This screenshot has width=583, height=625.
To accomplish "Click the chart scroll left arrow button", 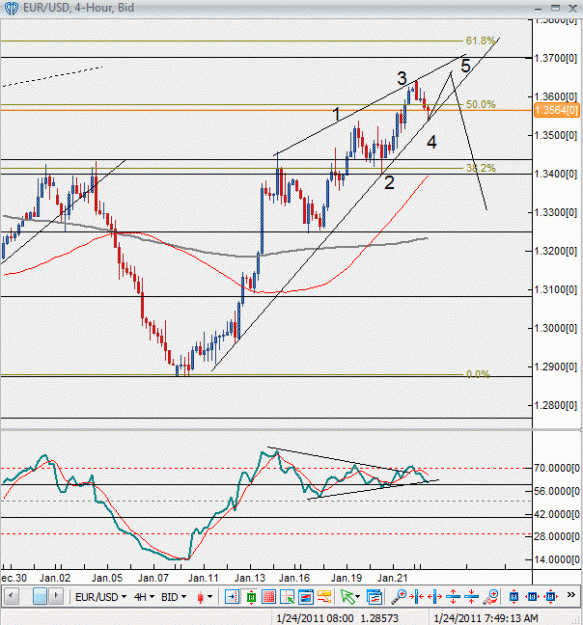I will click(x=11, y=596).
